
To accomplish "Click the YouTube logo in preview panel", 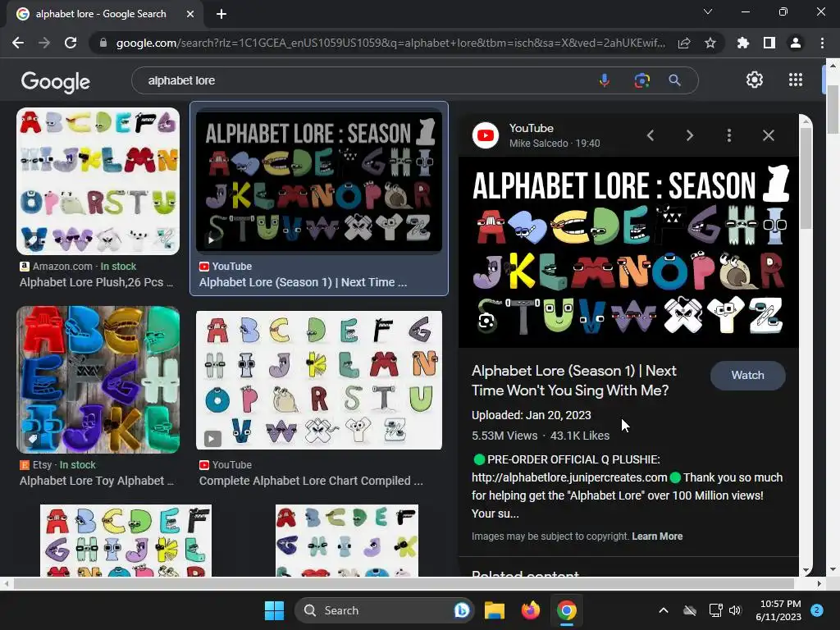I will 486,135.
